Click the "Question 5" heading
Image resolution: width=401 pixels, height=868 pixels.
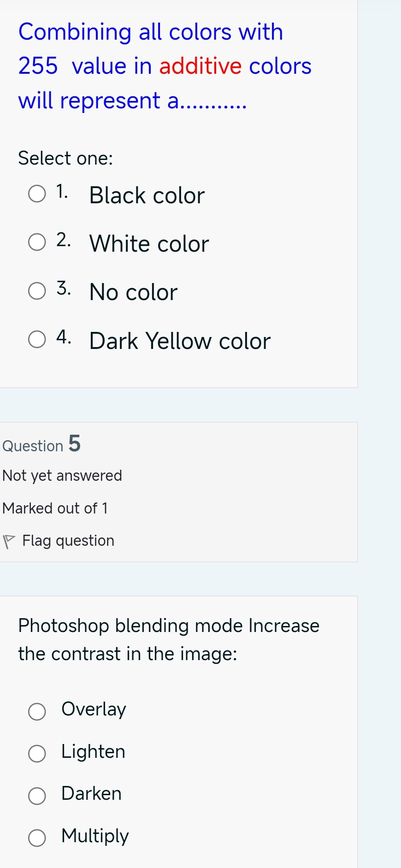click(x=41, y=444)
